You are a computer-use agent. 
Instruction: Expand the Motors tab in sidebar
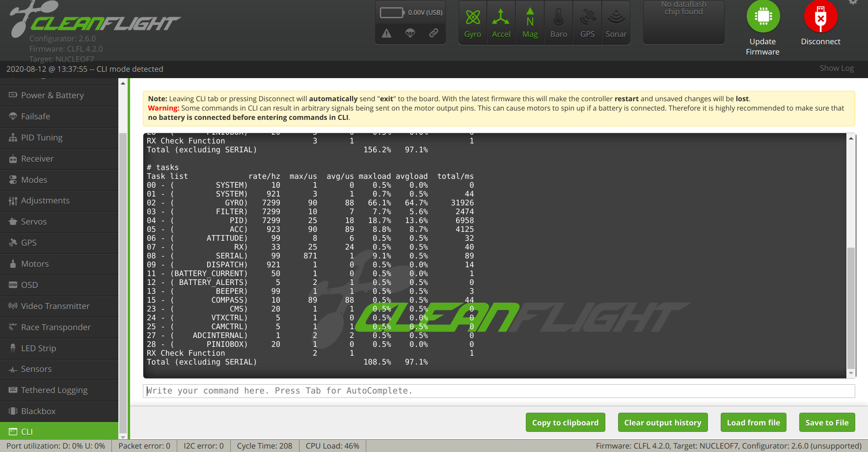pyautogui.click(x=34, y=264)
